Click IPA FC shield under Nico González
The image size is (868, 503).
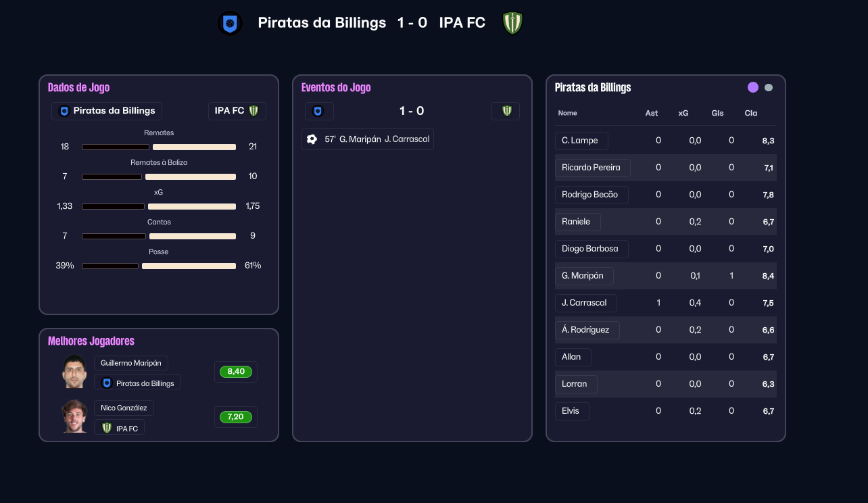pos(107,428)
